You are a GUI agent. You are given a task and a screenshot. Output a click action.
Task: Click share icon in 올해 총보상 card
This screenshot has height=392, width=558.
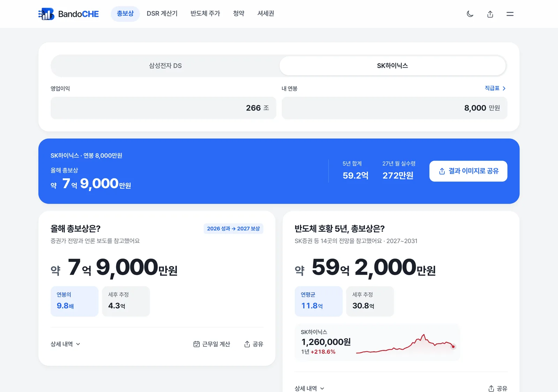click(247, 344)
